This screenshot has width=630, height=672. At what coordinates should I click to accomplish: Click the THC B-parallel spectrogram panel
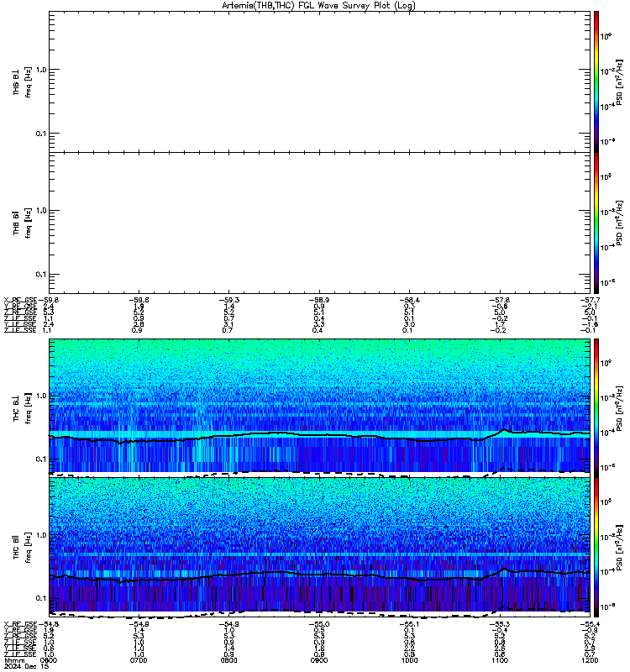click(319, 547)
